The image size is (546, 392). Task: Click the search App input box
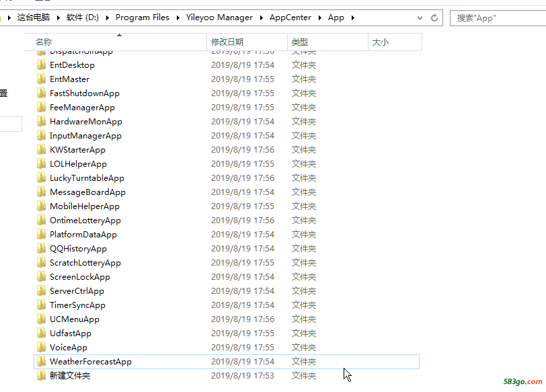tap(498, 17)
